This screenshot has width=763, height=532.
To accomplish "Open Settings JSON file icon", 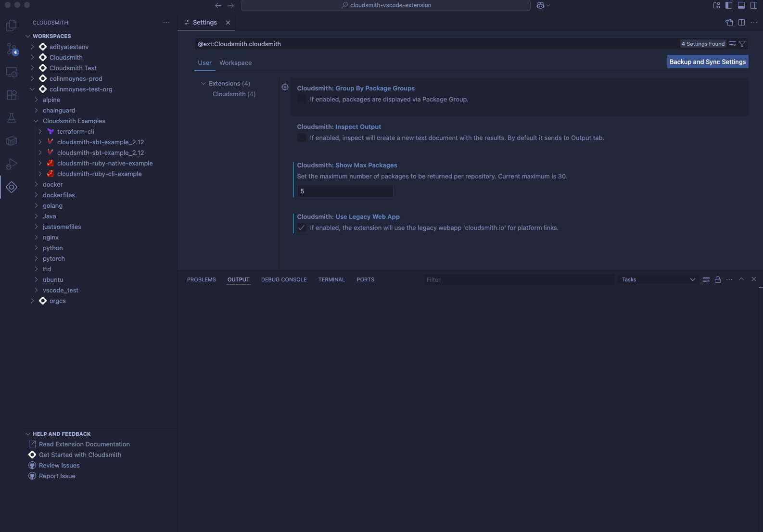I will click(x=729, y=23).
